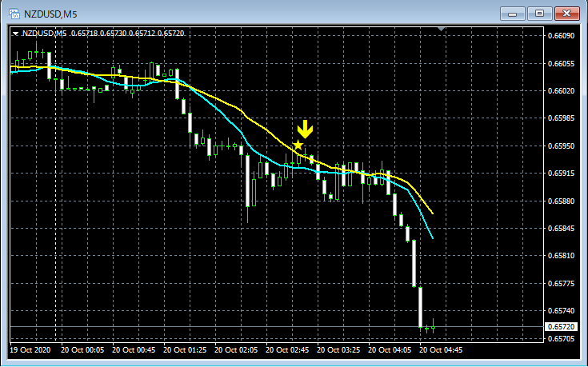Image resolution: width=588 pixels, height=367 pixels.
Task: Click the 20 Oct 01:25 time label
Action: pos(185,350)
